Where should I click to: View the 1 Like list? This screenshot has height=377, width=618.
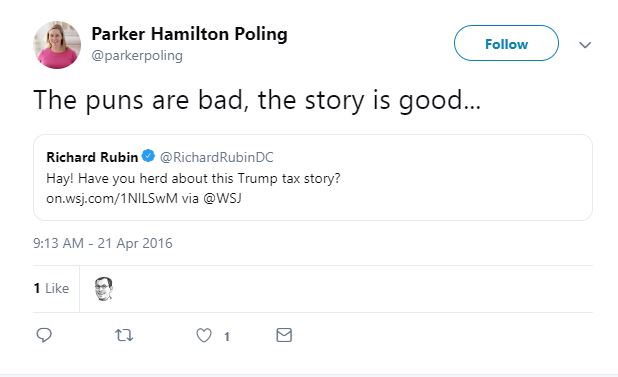point(51,288)
